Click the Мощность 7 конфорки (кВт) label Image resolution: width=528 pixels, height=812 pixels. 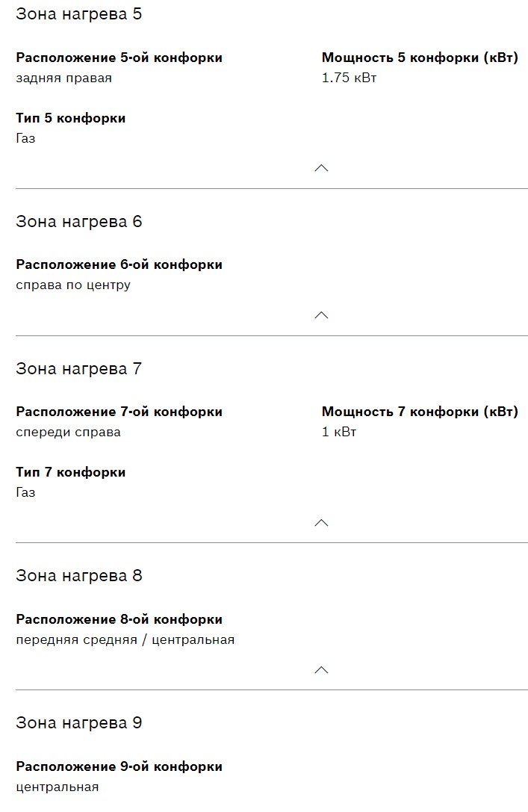(x=420, y=412)
